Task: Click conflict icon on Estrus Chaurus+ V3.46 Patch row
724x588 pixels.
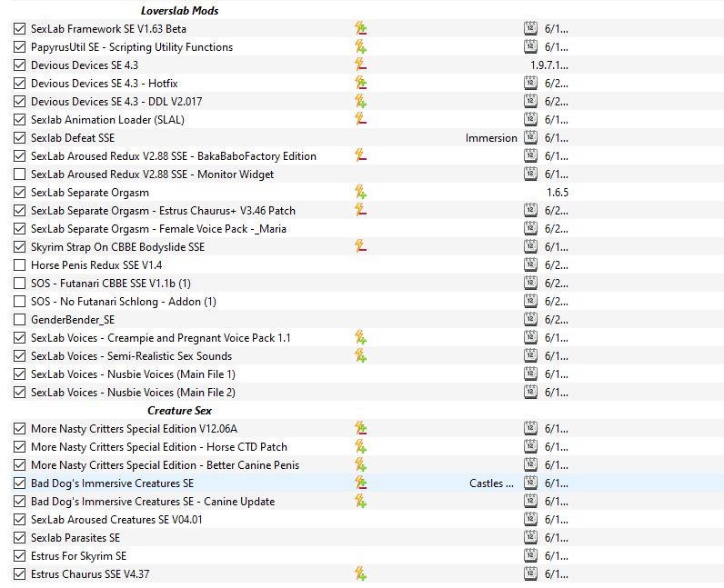Action: [x=360, y=211]
